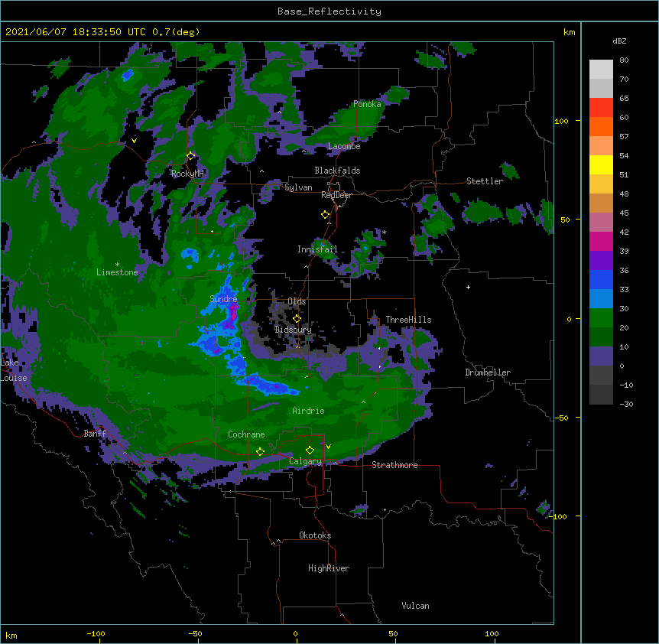659x644 pixels.
Task: Click the RockyMH label
Action: point(187,174)
